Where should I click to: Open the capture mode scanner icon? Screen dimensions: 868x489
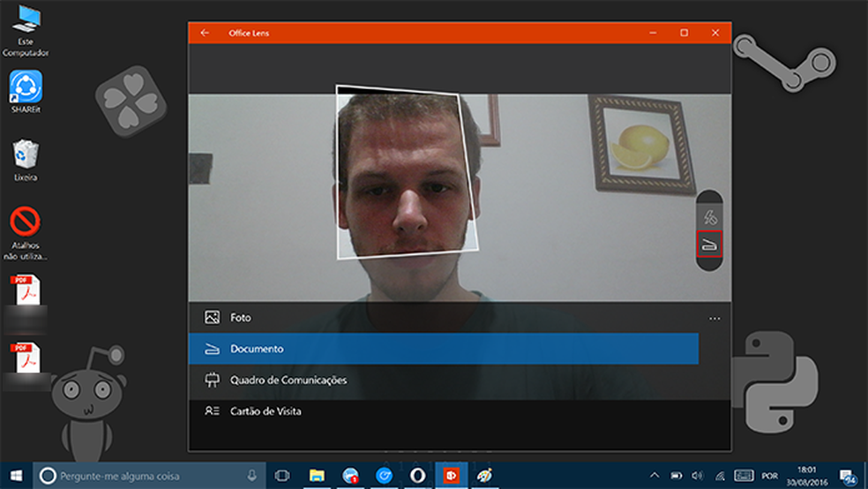[709, 244]
